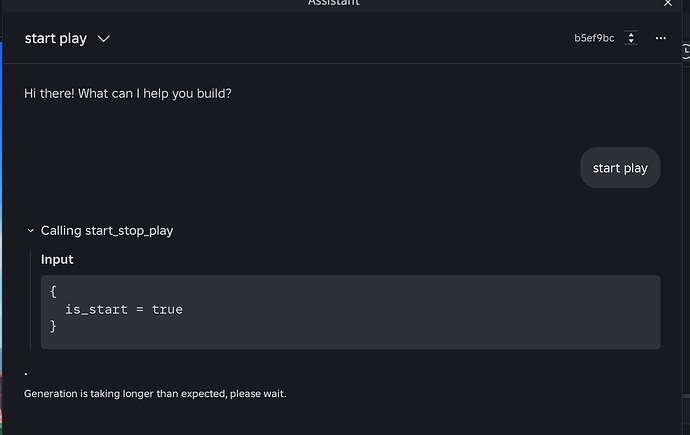Click the Assistant panel title

(334, 3)
